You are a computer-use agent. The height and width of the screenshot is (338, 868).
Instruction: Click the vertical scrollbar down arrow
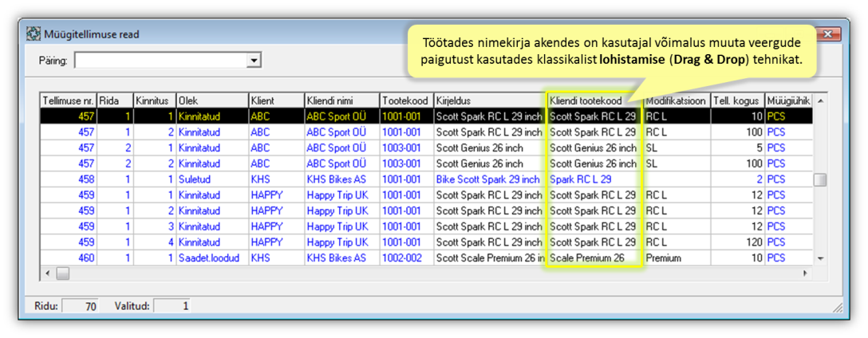coord(820,258)
